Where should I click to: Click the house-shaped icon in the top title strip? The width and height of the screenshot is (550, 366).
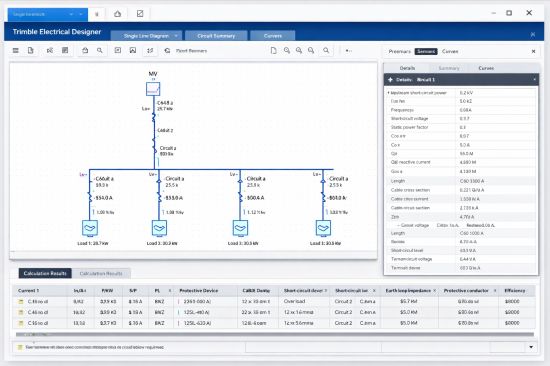pos(118,14)
